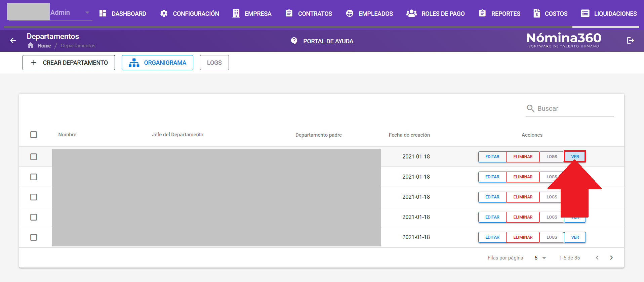Click Ver in the first row
The image size is (644, 282).
(575, 157)
